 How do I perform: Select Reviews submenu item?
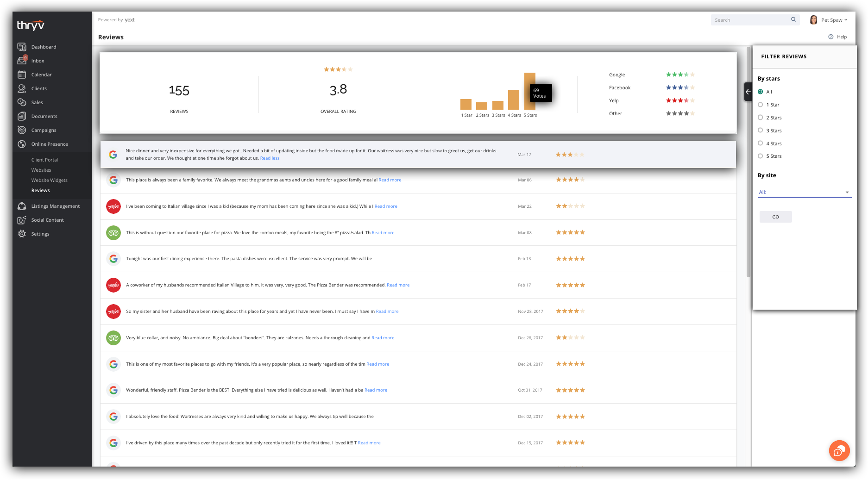[41, 190]
